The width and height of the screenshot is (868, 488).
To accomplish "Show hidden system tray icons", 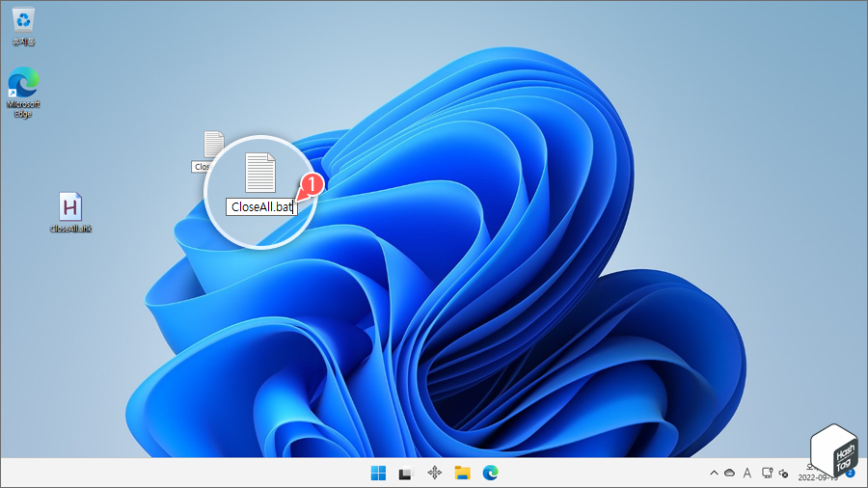I will coord(714,474).
